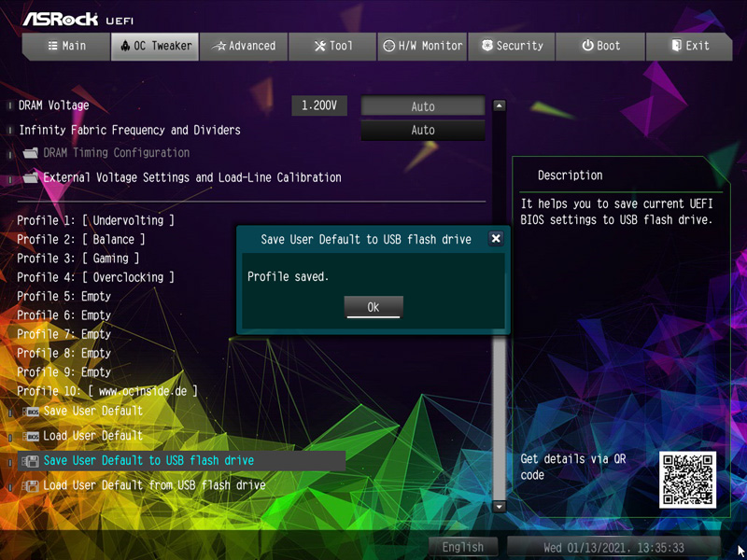Select Profile 6 Empty
Image resolution: width=747 pixels, height=560 pixels.
coord(63,315)
